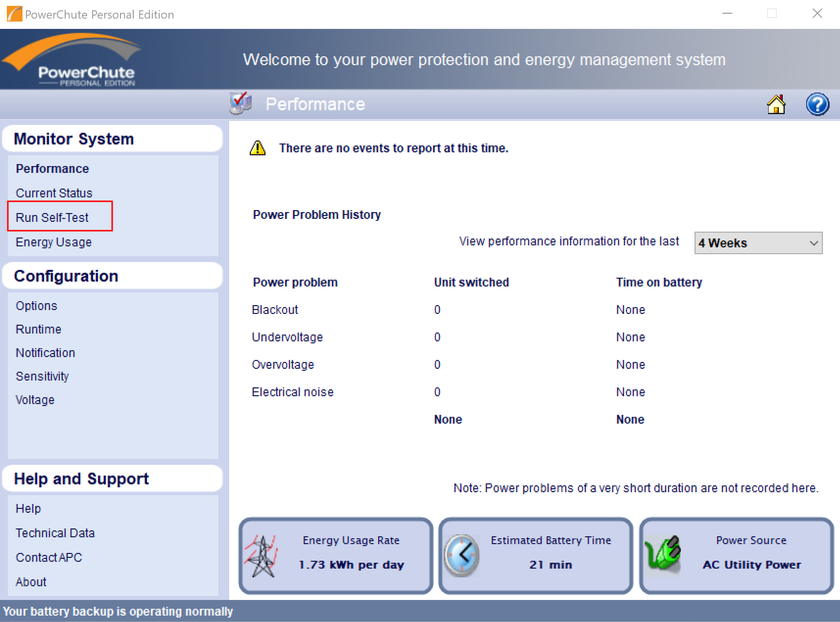Click the Overvoltage row label
Viewport: 840px width, 622px height.
click(x=283, y=364)
